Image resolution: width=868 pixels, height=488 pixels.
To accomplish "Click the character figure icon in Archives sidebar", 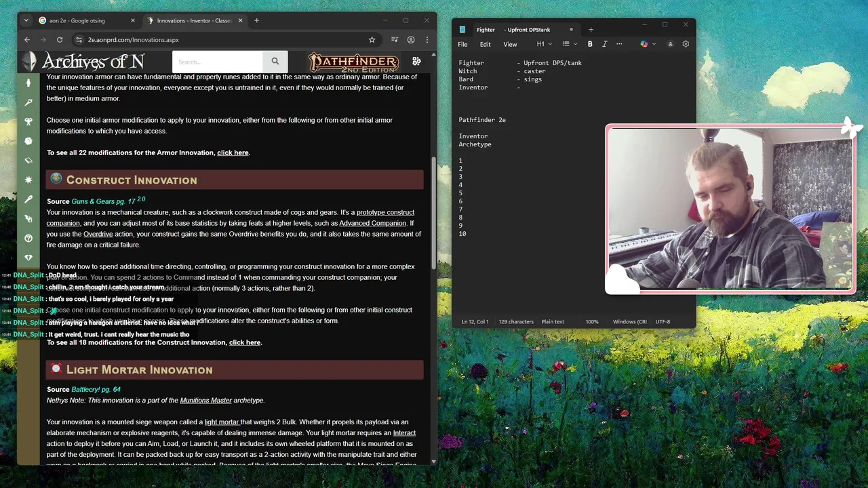I will (x=28, y=83).
